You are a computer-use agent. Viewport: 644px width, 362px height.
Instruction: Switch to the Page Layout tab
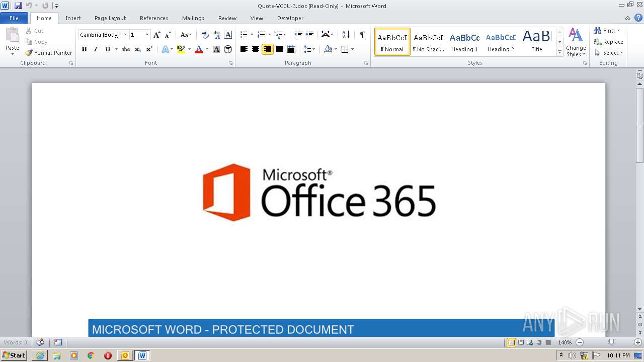pos(110,18)
